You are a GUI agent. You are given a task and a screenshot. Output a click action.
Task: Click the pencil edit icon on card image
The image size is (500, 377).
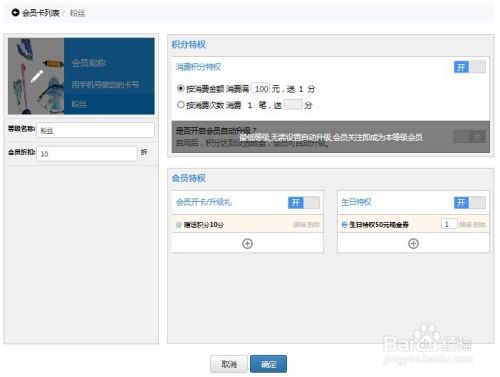point(37,76)
